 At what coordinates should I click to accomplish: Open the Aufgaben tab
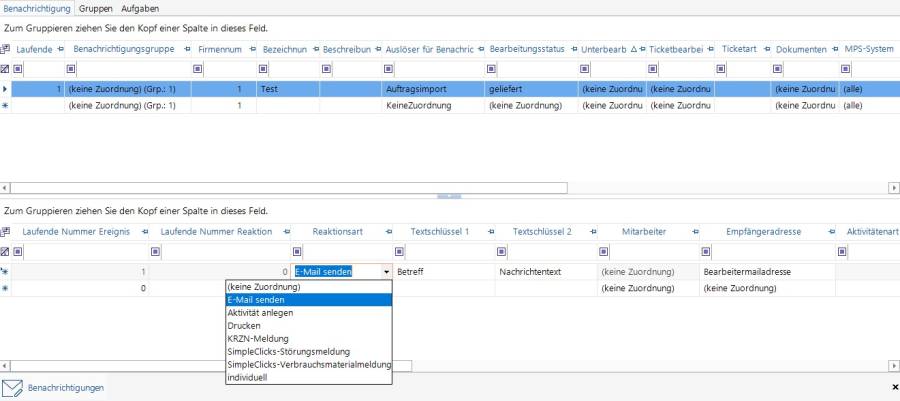tap(140, 8)
